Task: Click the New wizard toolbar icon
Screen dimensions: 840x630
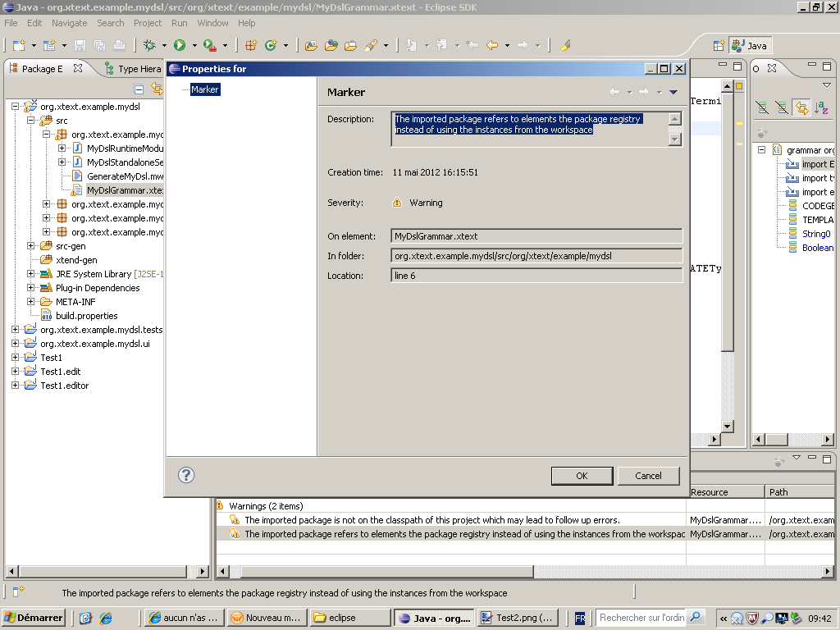Action: pos(20,46)
